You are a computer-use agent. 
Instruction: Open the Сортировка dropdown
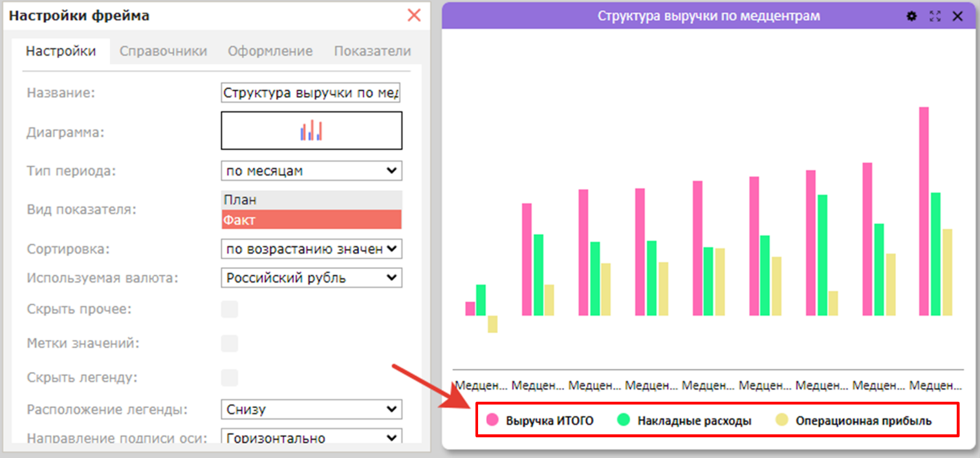tap(312, 249)
